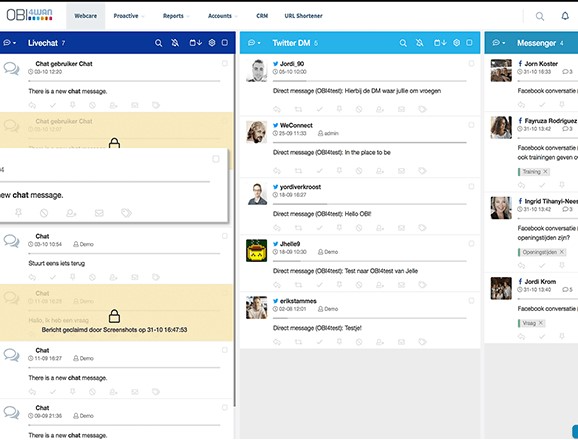Block icon on WeConnect message
The image size is (578, 440).
[359, 171]
